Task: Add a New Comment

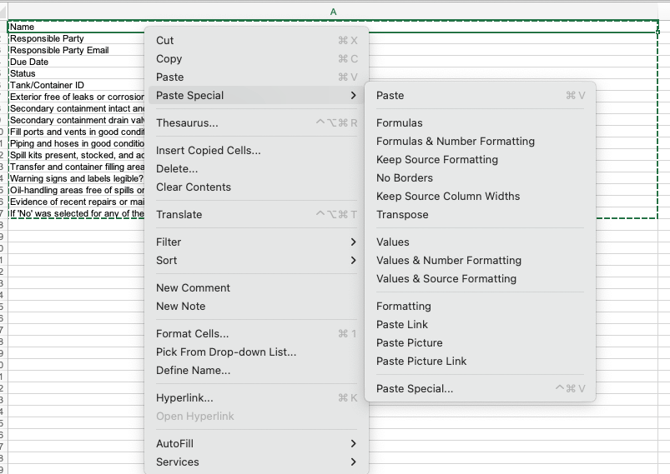Action: (x=193, y=288)
